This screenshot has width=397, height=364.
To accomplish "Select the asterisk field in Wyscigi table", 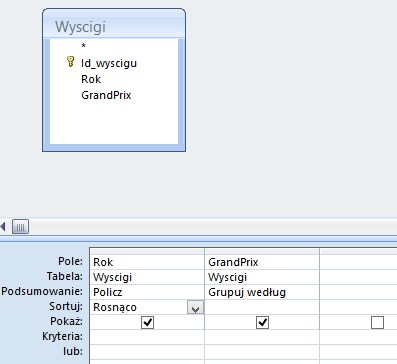I will click(x=83, y=46).
